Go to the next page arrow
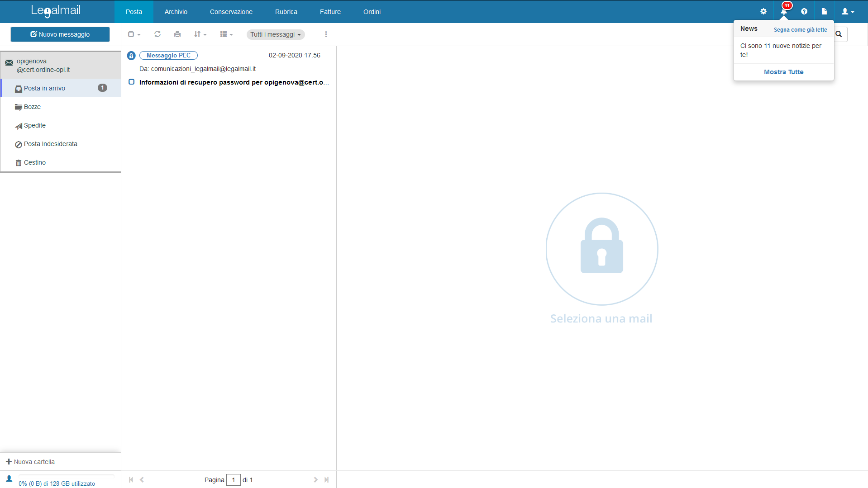This screenshot has height=488, width=868. [315, 480]
